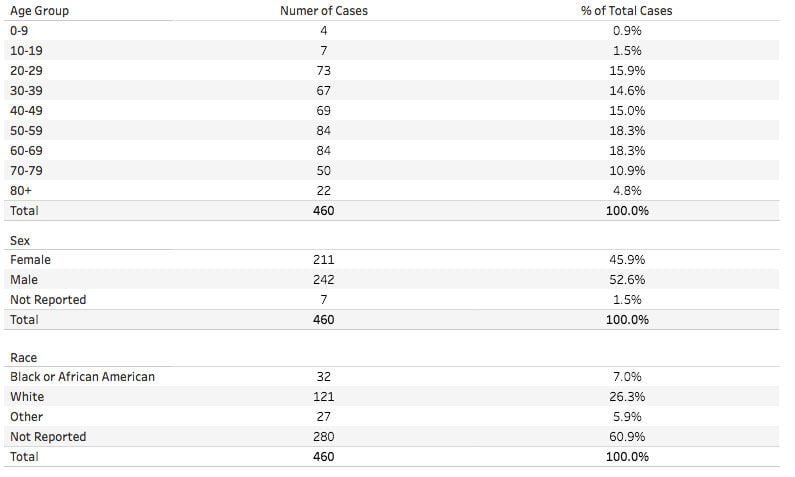Select the 0-9 age group row label
The height and width of the screenshot is (477, 795).
[x=19, y=31]
